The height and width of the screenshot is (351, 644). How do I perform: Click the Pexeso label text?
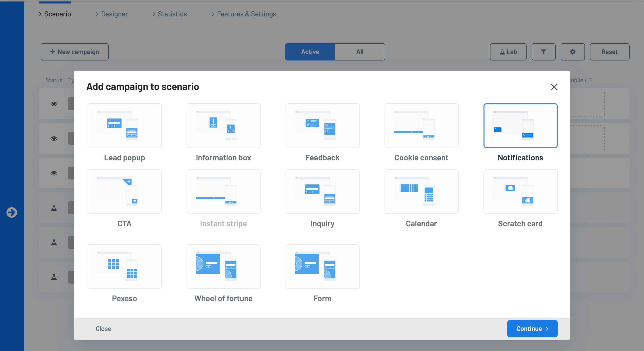click(125, 298)
